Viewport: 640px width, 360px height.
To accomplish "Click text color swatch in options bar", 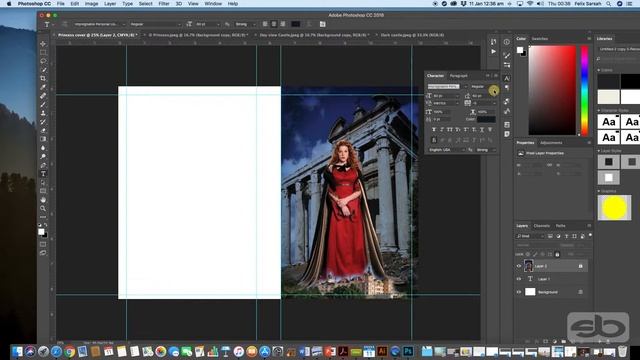I will 296,24.
